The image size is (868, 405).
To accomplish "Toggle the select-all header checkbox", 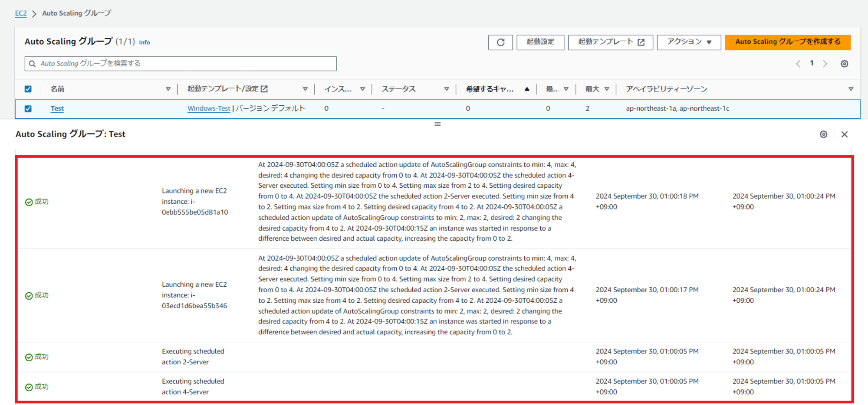I will click(x=28, y=89).
